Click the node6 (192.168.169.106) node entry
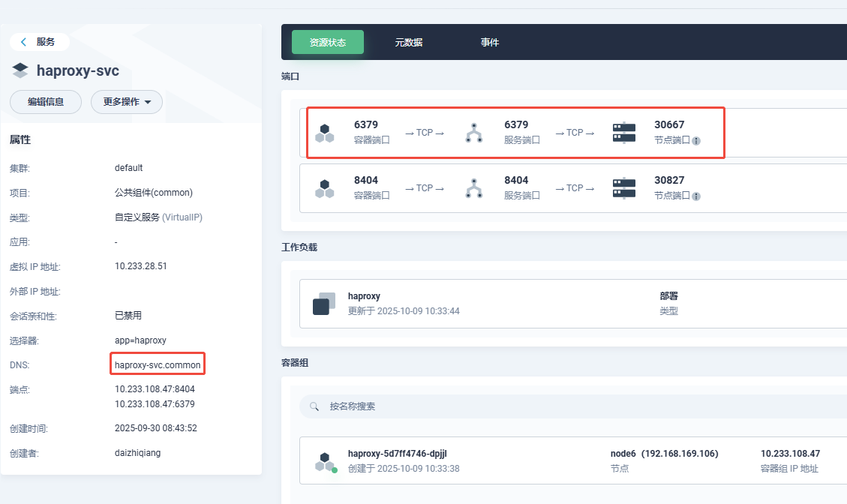 tap(664, 454)
